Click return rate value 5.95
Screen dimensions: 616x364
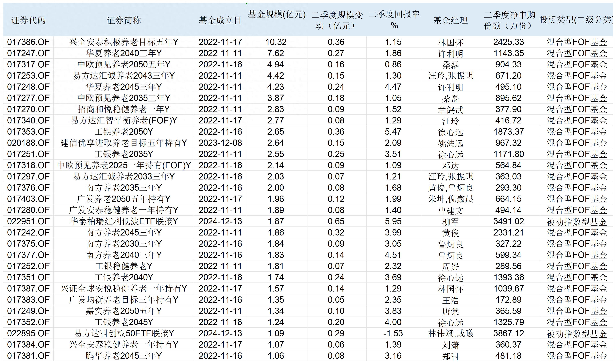click(x=393, y=221)
